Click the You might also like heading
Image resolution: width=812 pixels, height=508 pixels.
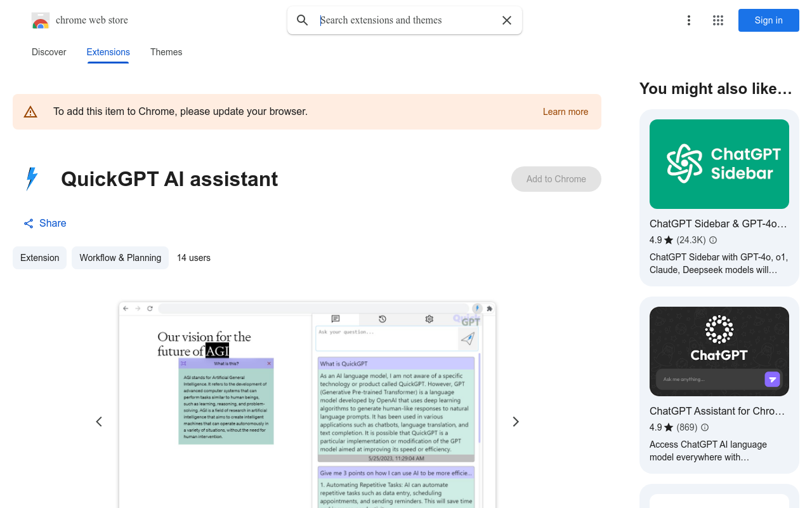coord(716,89)
